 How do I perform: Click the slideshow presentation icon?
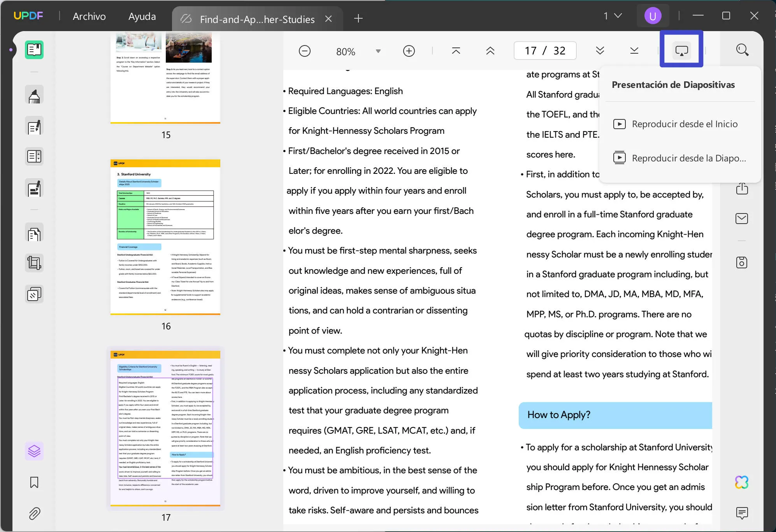coord(682,51)
